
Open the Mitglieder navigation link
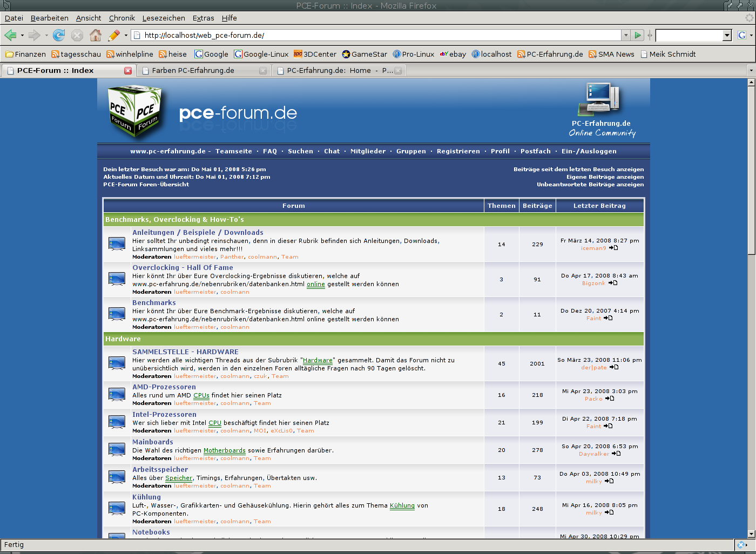pos(368,152)
